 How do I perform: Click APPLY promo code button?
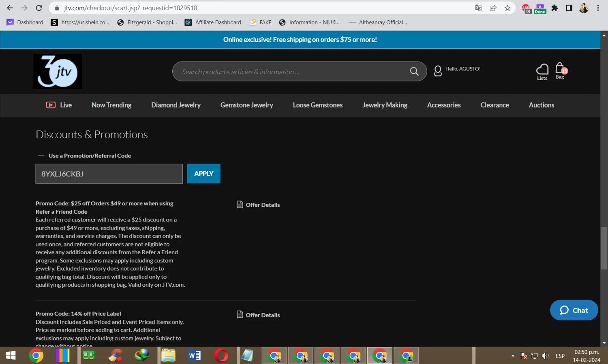[204, 174]
